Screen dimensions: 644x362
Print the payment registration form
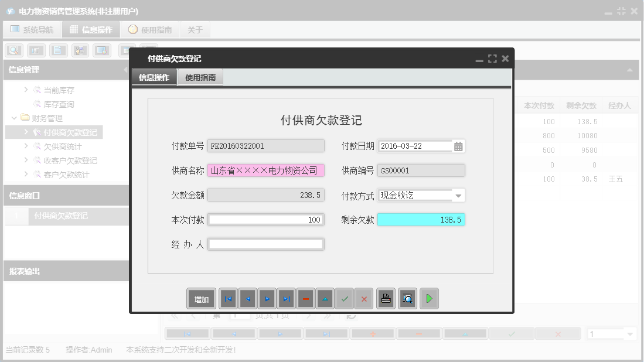click(386, 298)
